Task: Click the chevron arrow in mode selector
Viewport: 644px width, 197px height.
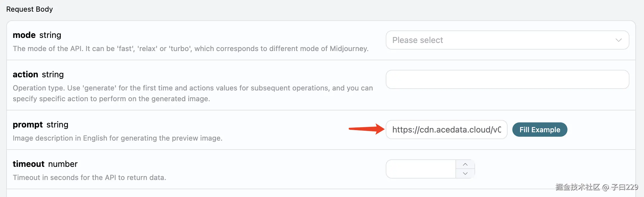Action: tap(618, 40)
